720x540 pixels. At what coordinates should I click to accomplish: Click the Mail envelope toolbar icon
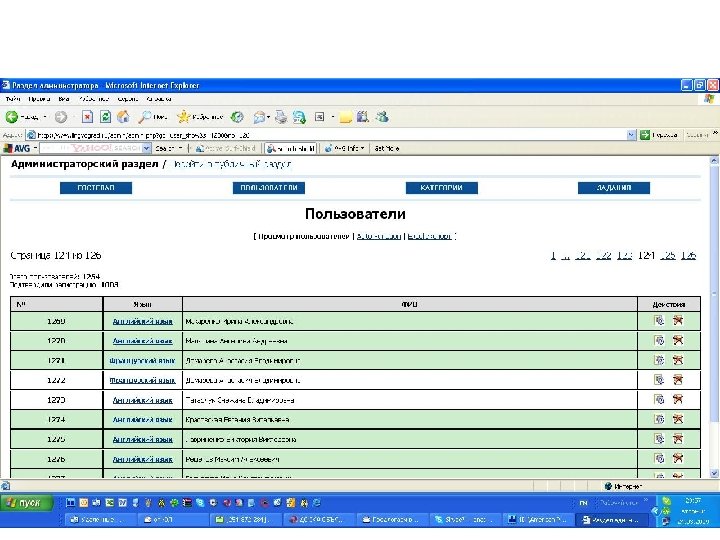[259, 117]
